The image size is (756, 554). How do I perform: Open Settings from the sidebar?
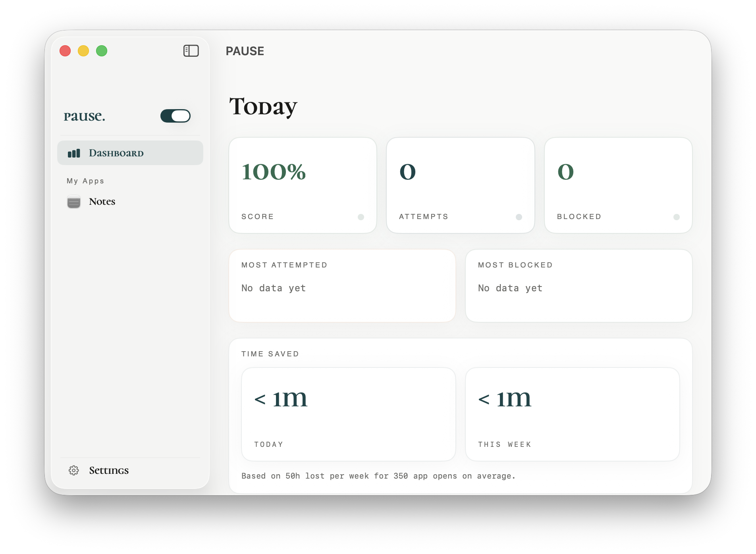tap(108, 470)
